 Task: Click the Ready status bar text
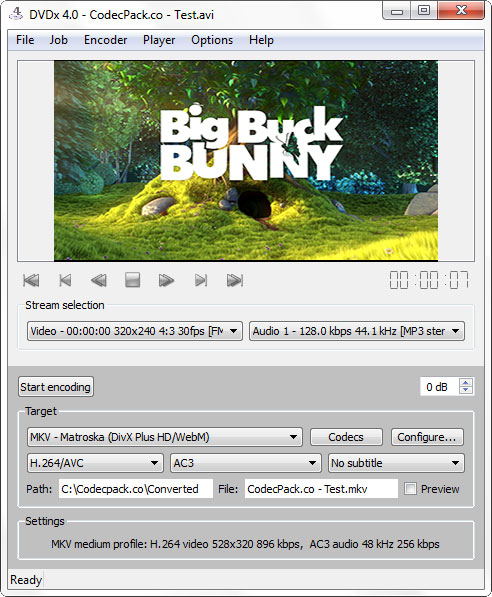pos(26,580)
